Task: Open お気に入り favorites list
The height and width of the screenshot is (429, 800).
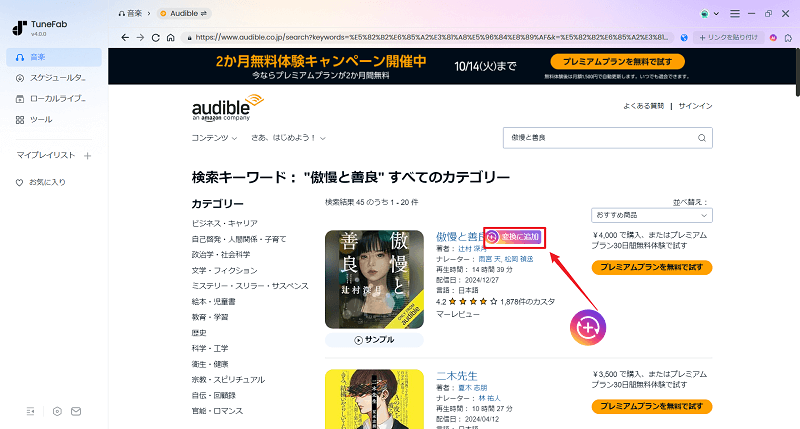Action: [41, 182]
